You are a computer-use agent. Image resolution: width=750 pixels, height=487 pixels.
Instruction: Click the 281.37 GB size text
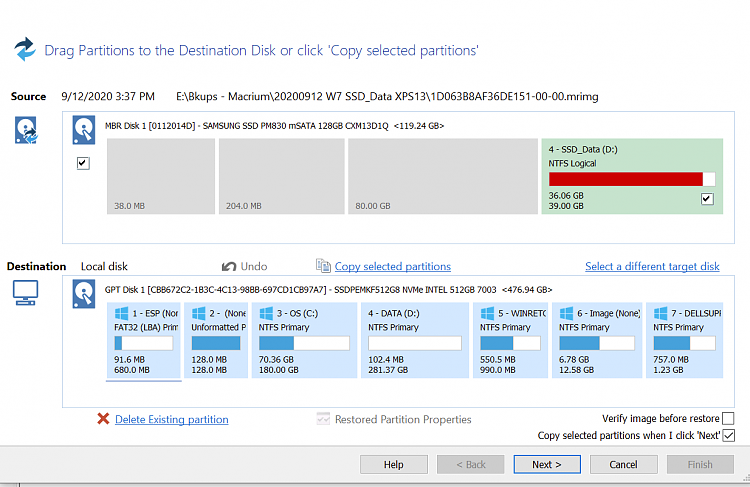click(x=388, y=370)
